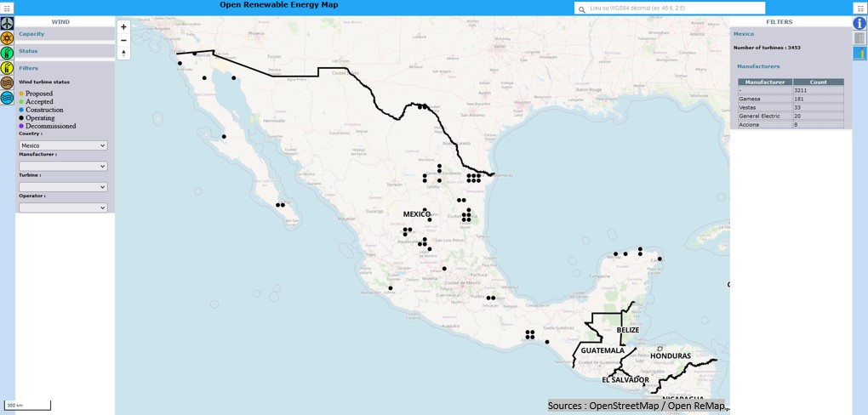This screenshot has height=415, width=868.
Task: Toggle the Proposed turbine status
Action: (38, 94)
